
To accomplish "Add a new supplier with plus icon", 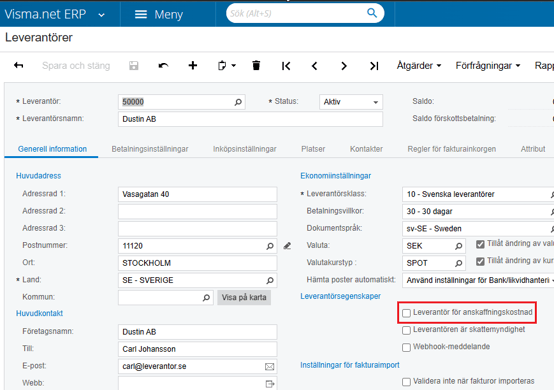I will coord(193,65).
